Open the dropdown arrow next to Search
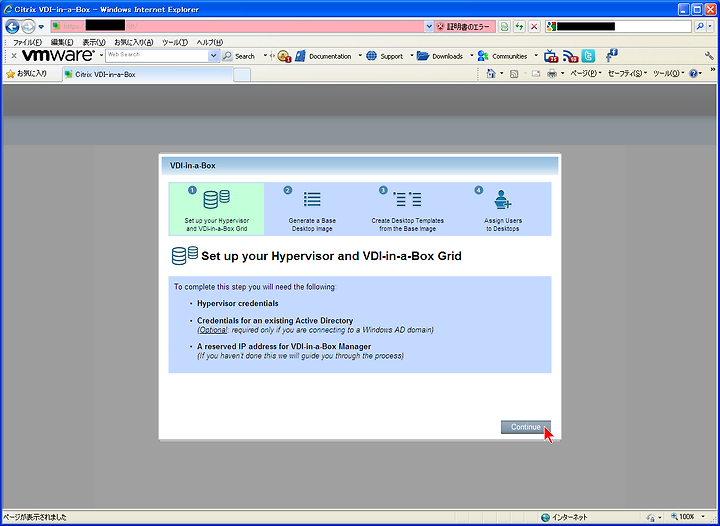Image resolution: width=720 pixels, height=526 pixels. click(x=265, y=56)
